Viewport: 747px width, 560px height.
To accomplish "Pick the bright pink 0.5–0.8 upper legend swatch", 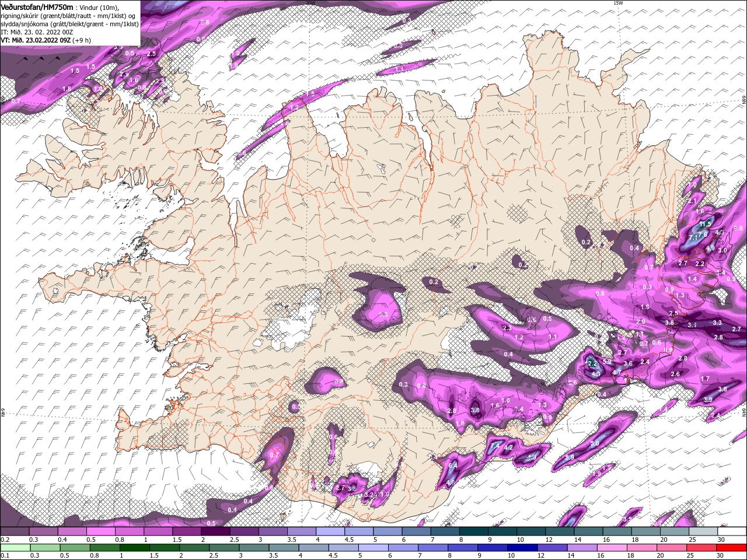I will click(100, 531).
